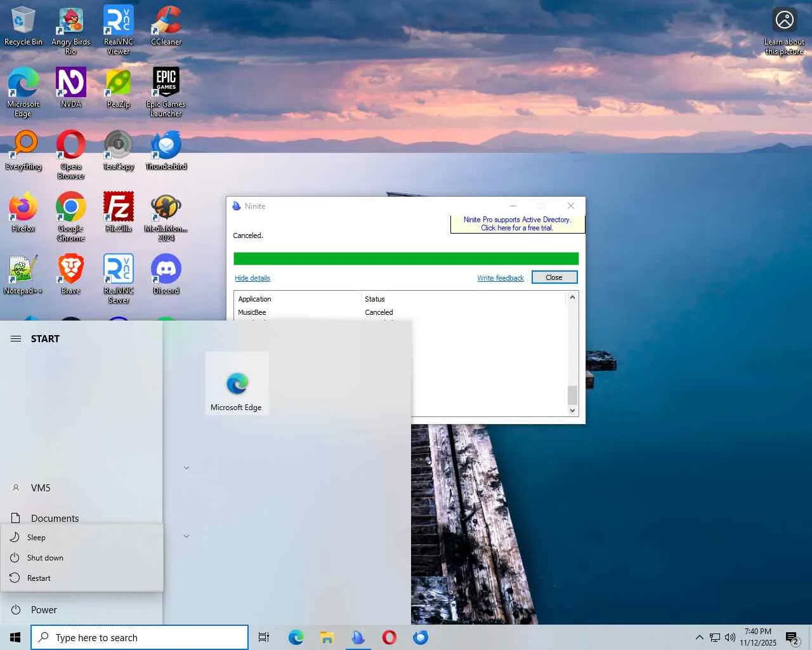The image size is (812, 650).
Task: Open the Microsoft Edge Start menu tile
Action: click(237, 383)
